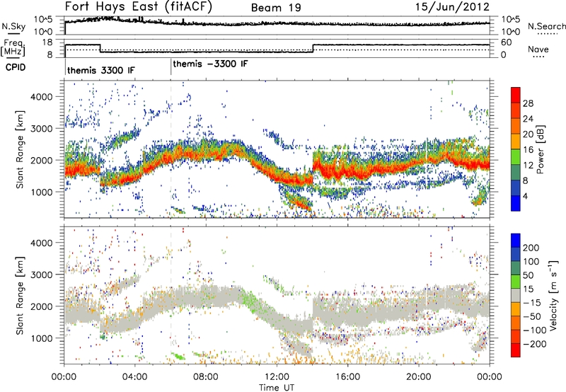The image size is (566, 392).
Task: Click the "4000" tick on power panel axis
Action: 41,97
